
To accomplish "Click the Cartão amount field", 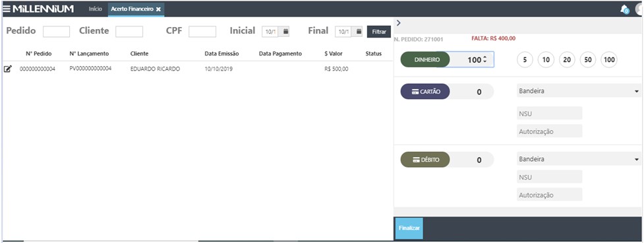I will tap(471, 92).
